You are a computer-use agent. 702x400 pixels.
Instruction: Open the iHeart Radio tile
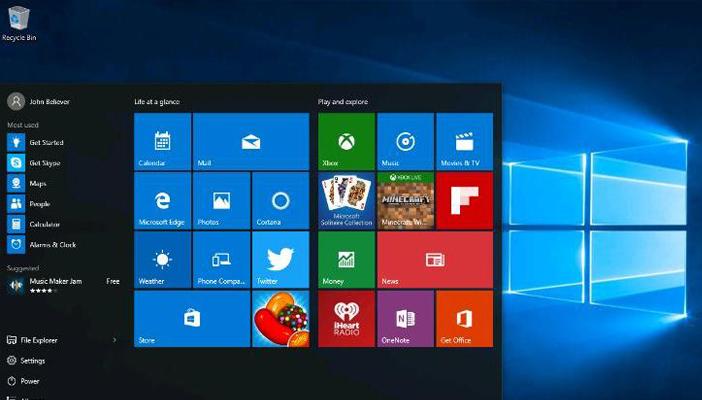tap(346, 318)
